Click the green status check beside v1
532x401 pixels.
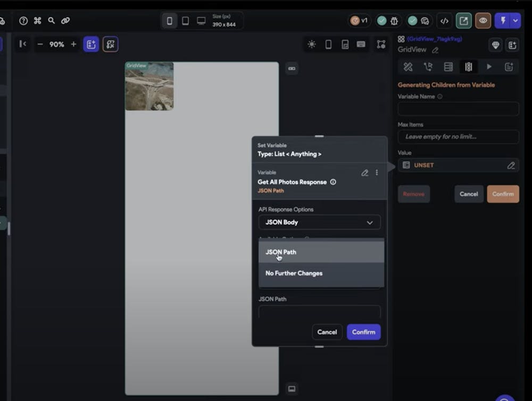[x=381, y=21]
